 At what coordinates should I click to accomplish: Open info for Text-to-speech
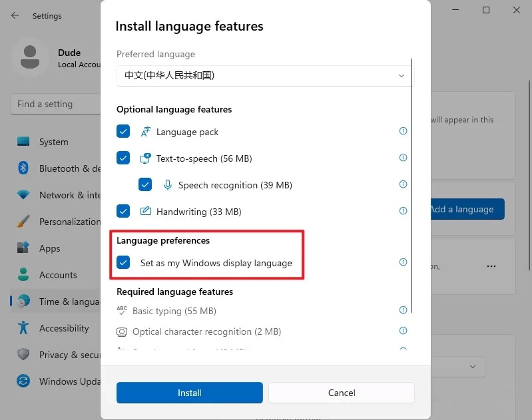(403, 157)
